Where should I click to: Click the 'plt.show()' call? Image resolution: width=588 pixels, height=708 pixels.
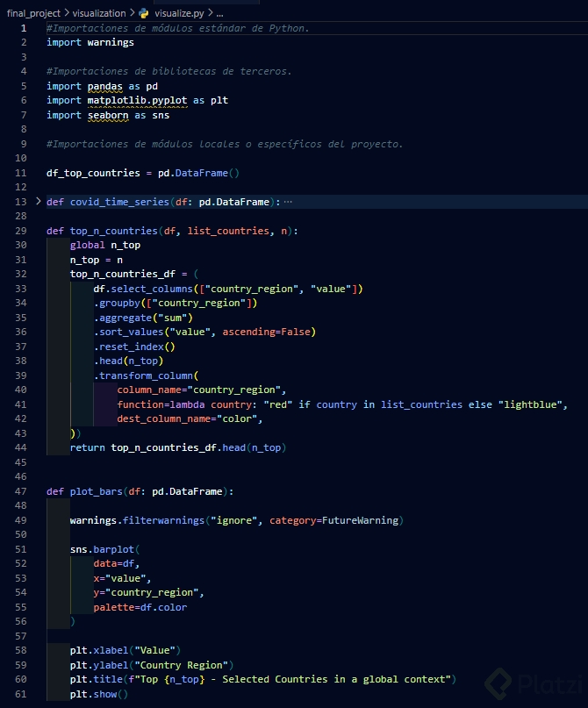[99, 694]
